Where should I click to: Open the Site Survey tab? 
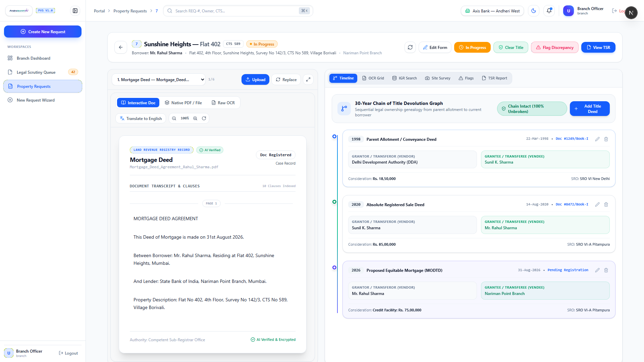tap(438, 78)
